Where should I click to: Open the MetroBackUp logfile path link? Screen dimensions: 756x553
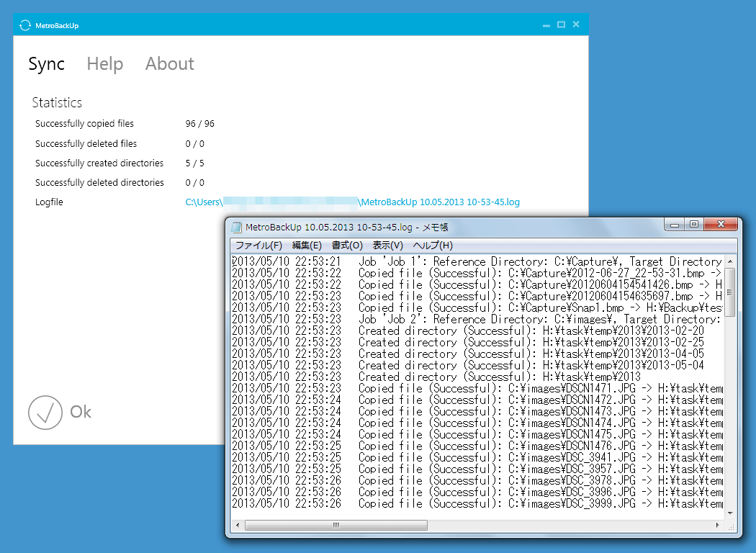[353, 202]
